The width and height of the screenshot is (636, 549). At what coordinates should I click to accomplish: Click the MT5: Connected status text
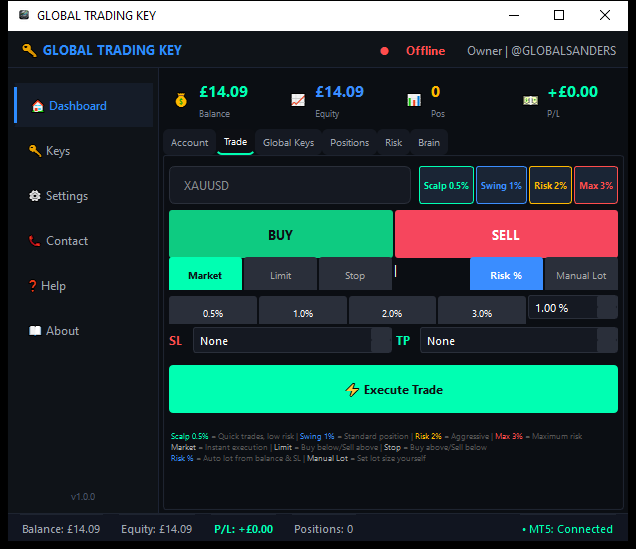pos(567,529)
